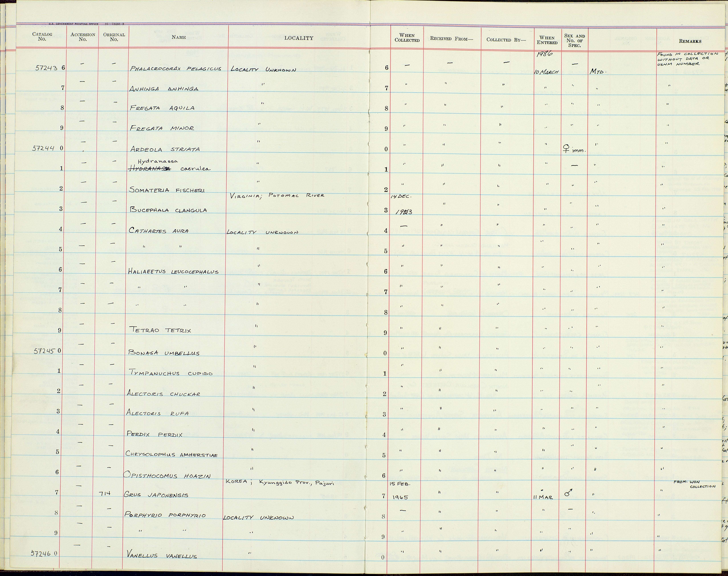Click catalog number '57244'
The width and height of the screenshot is (728, 576).
[43, 148]
